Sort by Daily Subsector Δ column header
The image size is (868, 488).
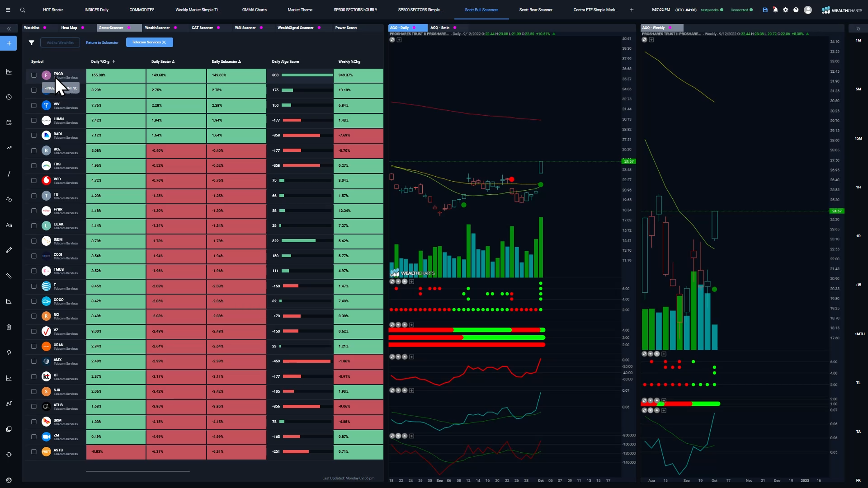[x=226, y=61]
